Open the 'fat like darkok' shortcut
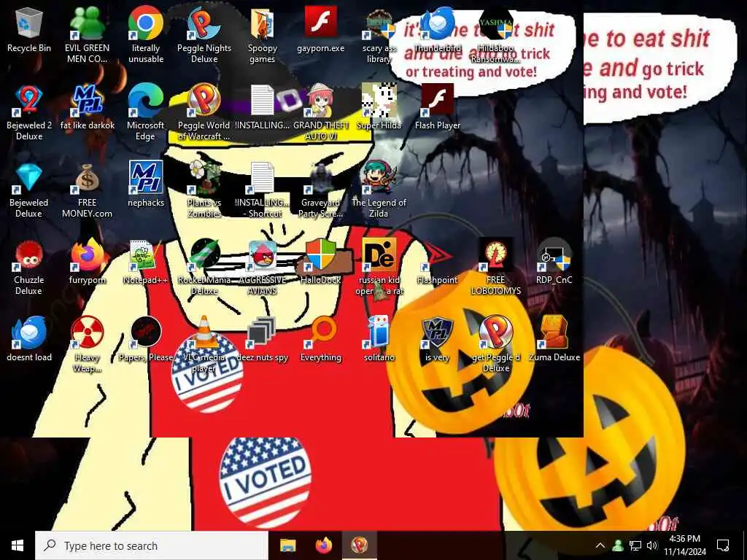 coord(88,107)
